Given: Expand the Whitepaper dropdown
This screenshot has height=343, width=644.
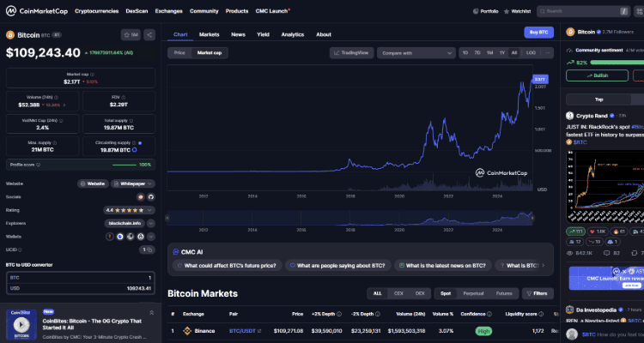Looking at the screenshot, I should click(132, 184).
